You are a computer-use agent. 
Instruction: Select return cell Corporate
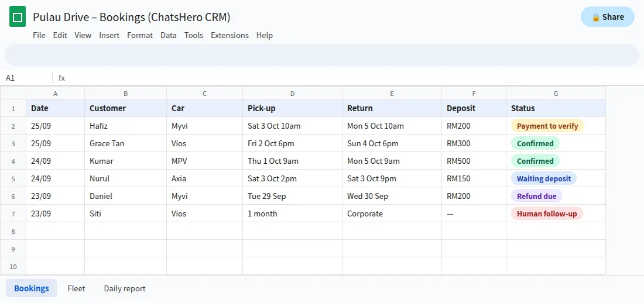click(392, 214)
